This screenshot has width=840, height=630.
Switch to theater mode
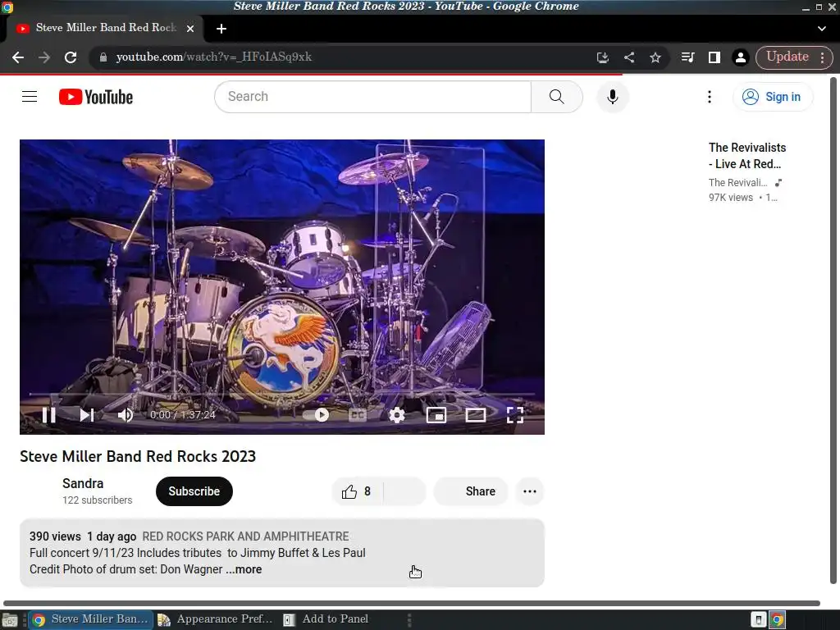click(x=476, y=415)
